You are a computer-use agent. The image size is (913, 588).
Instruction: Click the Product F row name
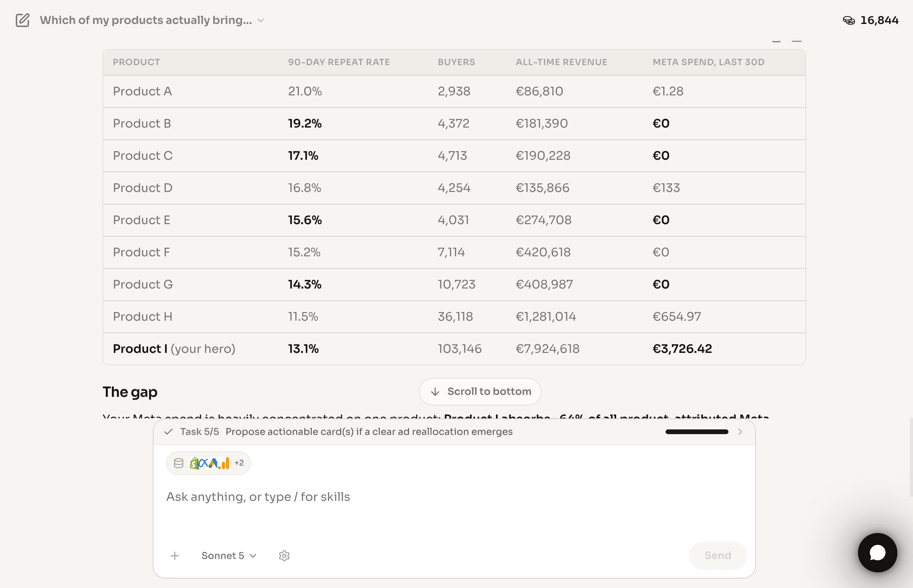141,252
